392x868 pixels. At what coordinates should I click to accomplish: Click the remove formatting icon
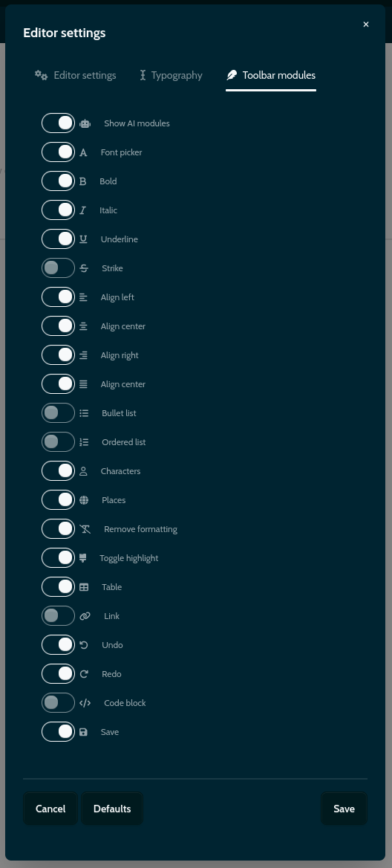85,529
